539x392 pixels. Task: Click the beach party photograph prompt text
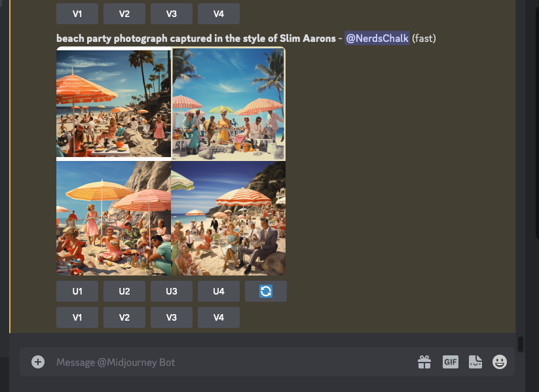point(196,38)
